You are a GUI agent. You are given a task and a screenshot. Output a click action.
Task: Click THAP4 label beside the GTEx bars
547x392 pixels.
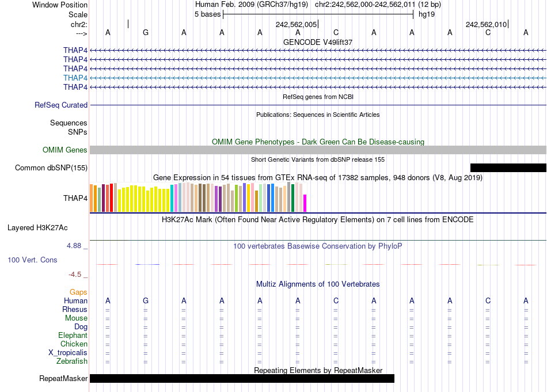coord(75,198)
